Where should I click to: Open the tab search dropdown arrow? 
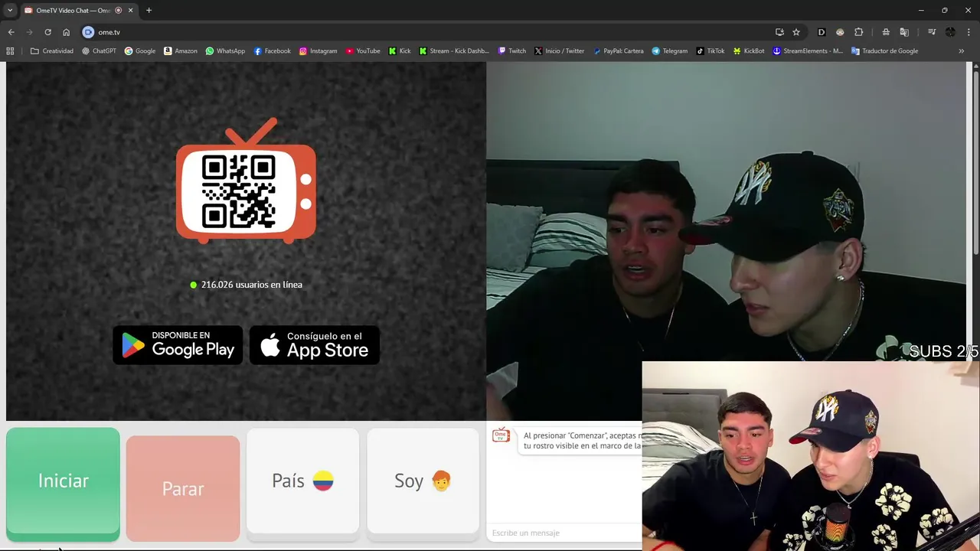pos(10,10)
